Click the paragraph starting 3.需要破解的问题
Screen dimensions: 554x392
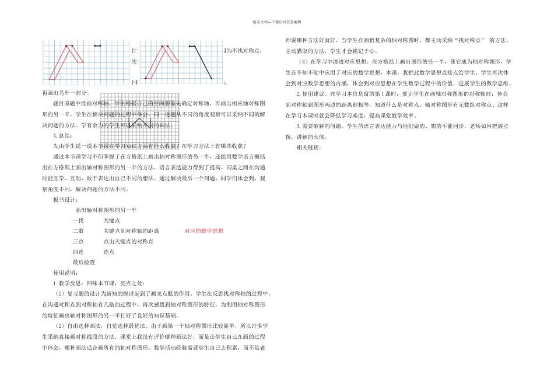click(397, 131)
